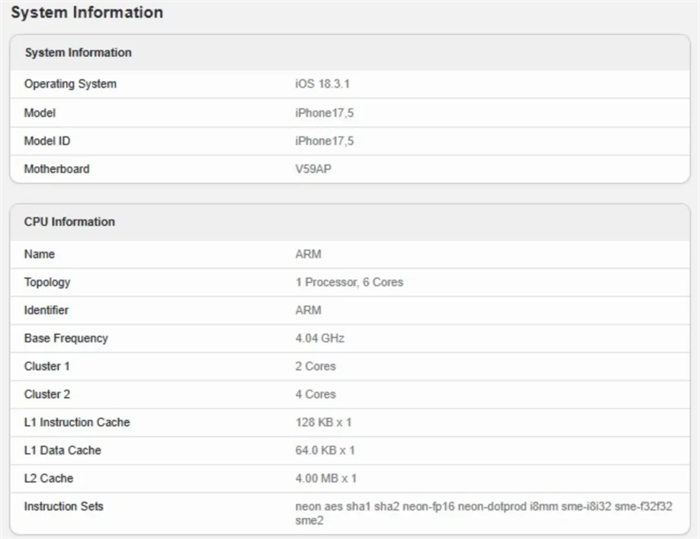700x539 pixels.
Task: Select the 1 Processor, 6 Cores value
Action: (349, 282)
